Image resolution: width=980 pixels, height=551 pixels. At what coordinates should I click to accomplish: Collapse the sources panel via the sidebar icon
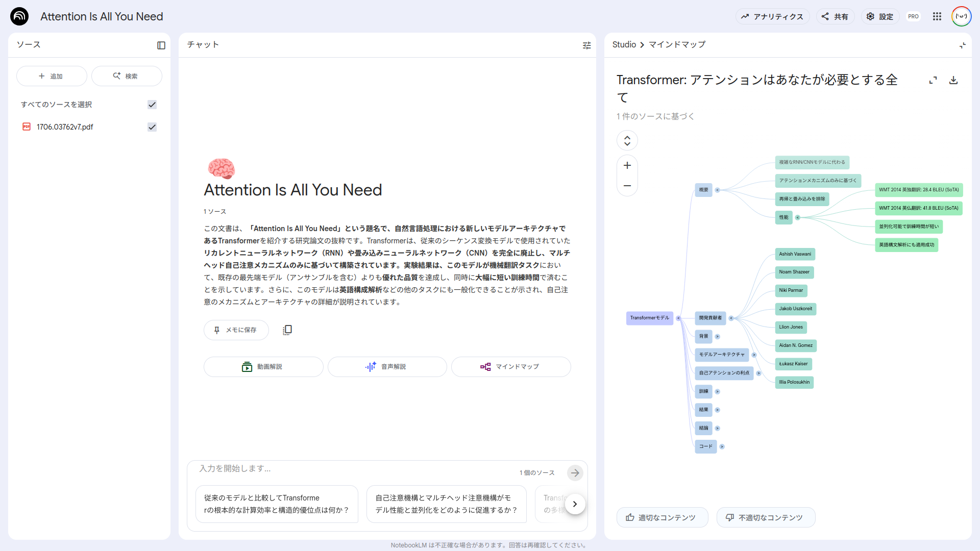tap(161, 45)
